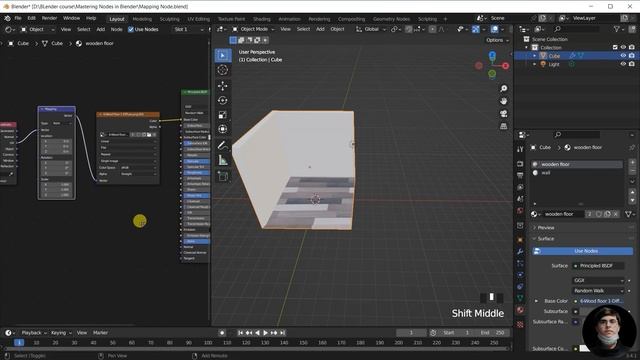Click the green Y axis gizmo ball
The width and height of the screenshot is (640, 360).
[492, 74]
